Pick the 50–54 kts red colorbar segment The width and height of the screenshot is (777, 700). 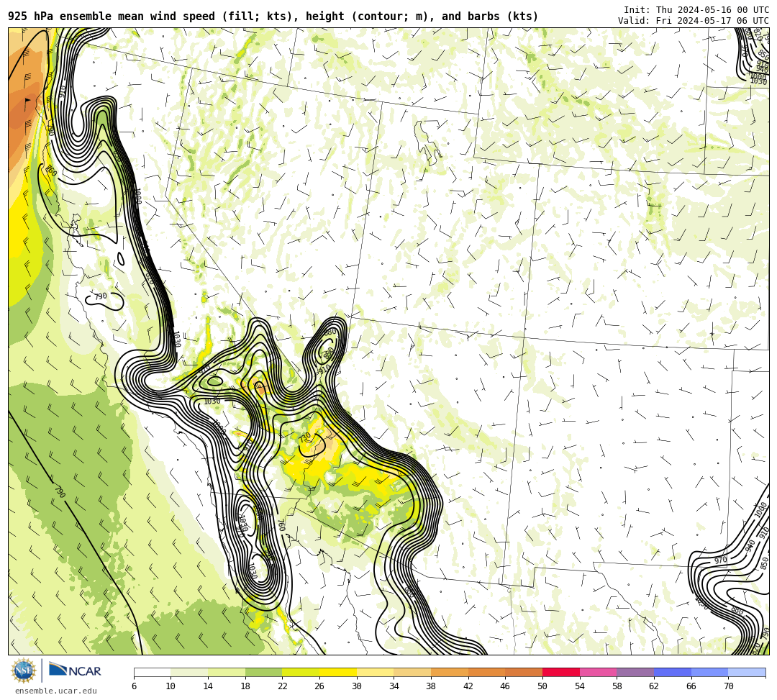[561, 672]
